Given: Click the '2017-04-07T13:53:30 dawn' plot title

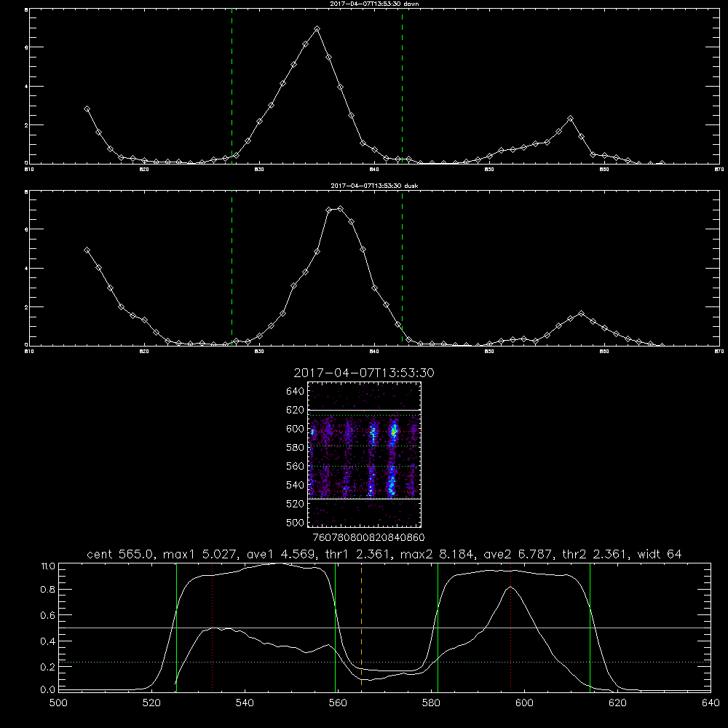Looking at the screenshot, I should coord(375,4).
